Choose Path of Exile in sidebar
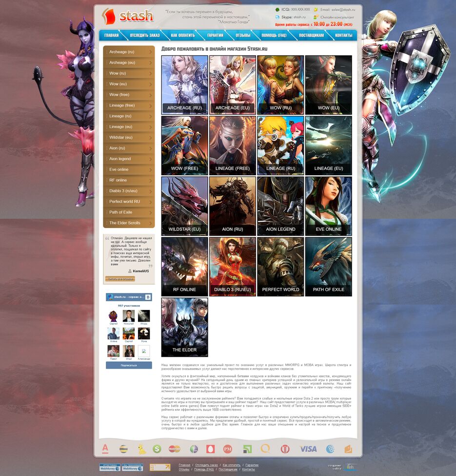This screenshot has height=476, width=456. coord(129,212)
